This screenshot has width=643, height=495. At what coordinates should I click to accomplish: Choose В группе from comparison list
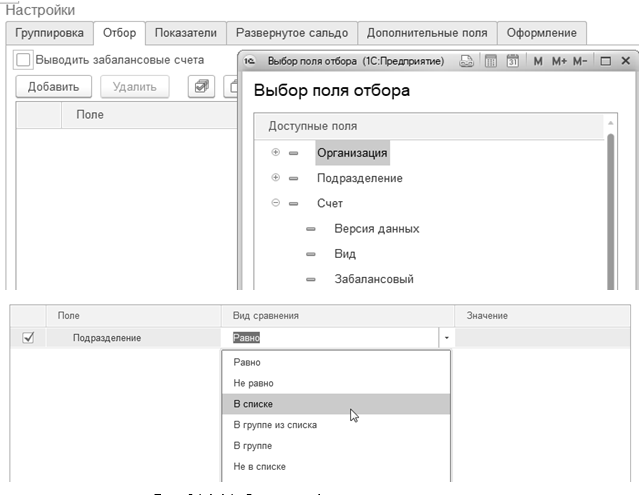[336, 446]
